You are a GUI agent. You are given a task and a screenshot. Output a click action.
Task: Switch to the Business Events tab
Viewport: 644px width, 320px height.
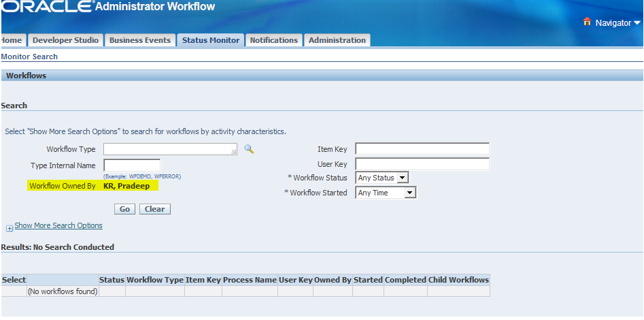pyautogui.click(x=140, y=40)
